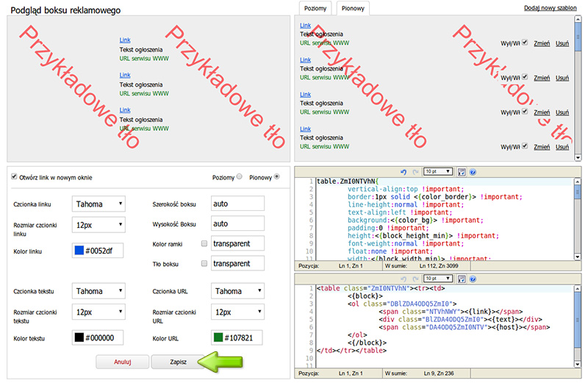Enable the Kolor ramki checkbox

[x=204, y=243]
